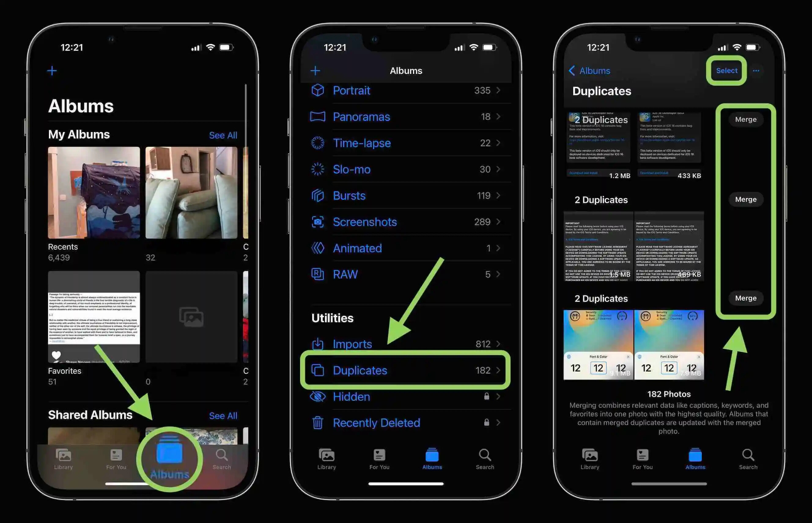Tap the Duplicates folder icon
The image size is (812, 523).
pyautogui.click(x=318, y=369)
